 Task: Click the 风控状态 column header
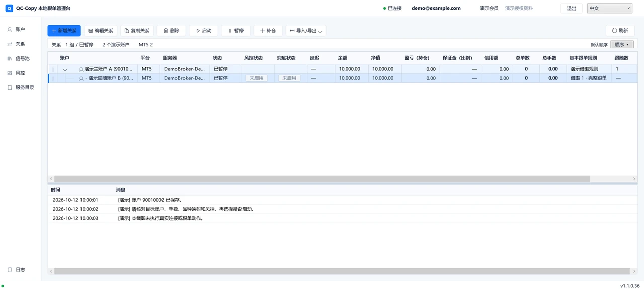[x=253, y=58]
